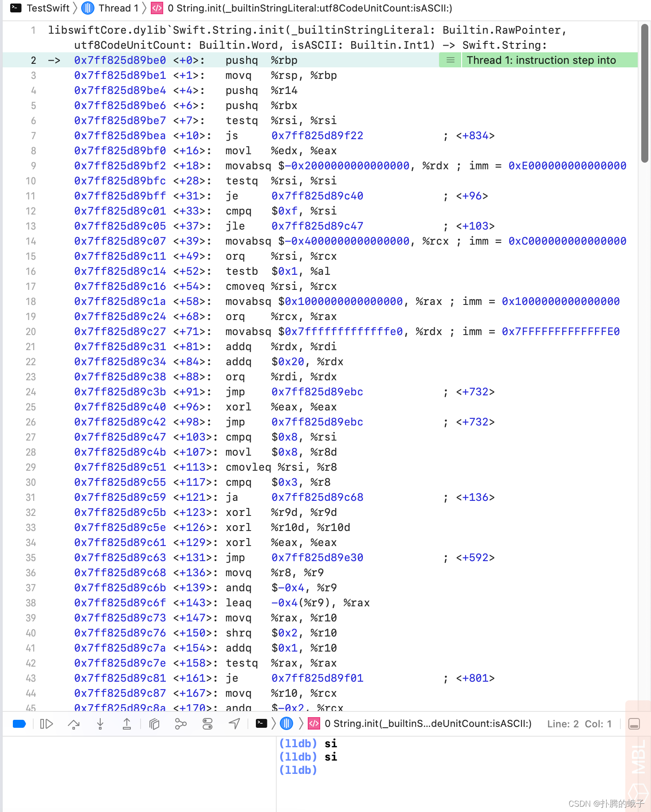
Task: Click the function signature header on line 1
Action: [x=307, y=38]
